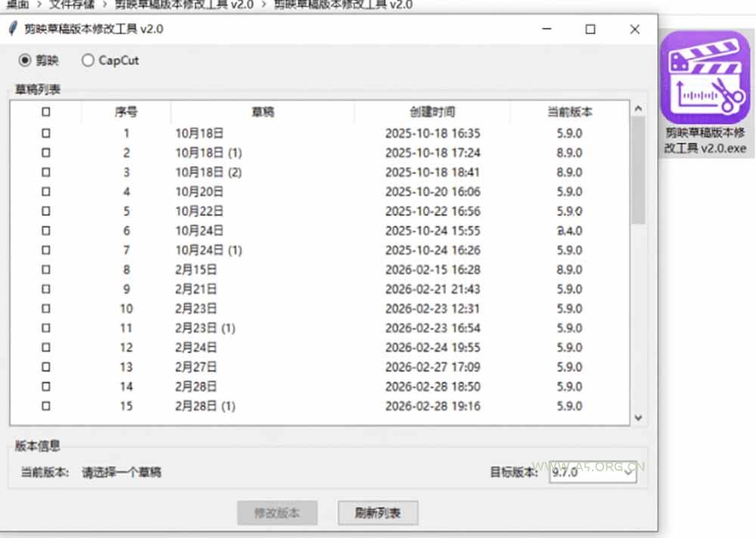Click creation time 2026-02-28 18:50

pyautogui.click(x=433, y=387)
